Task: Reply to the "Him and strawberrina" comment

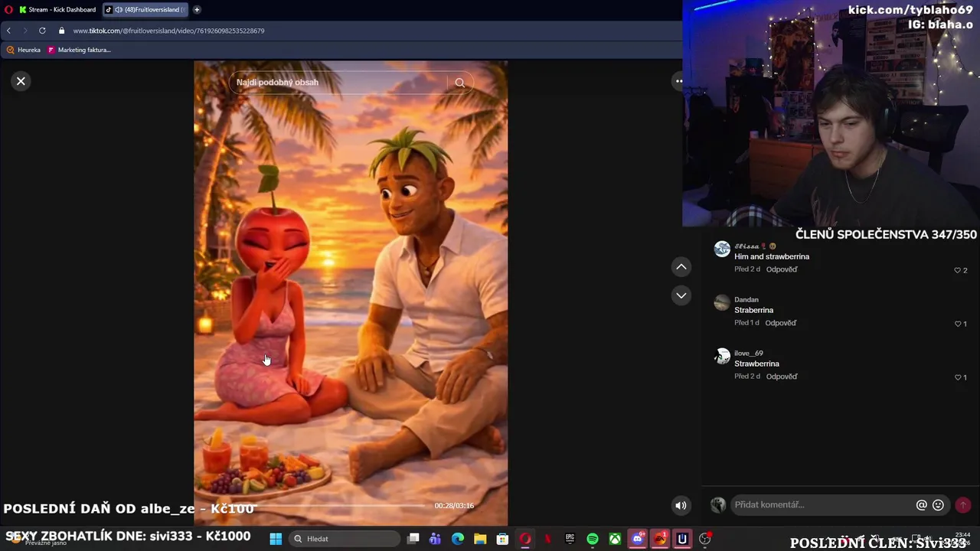Action: (781, 269)
